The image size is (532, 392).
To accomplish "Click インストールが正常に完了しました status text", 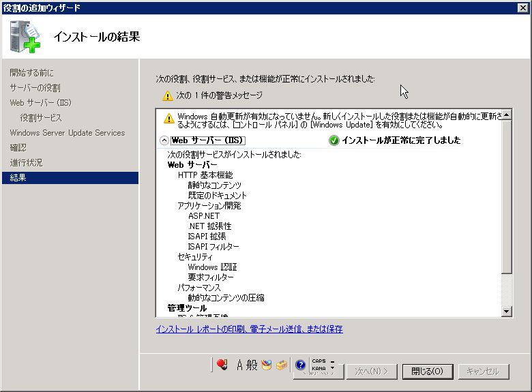I will 401,140.
